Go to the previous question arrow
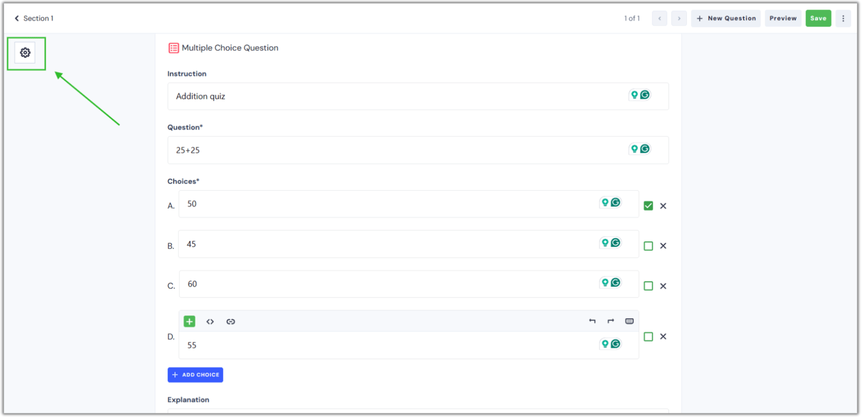The height and width of the screenshot is (417, 868). pos(660,19)
